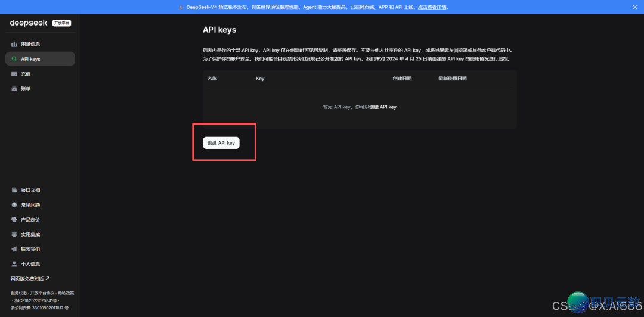Viewport: 644px width, 317px height.
Task: Click the 名称 column header
Action: [x=212, y=79]
